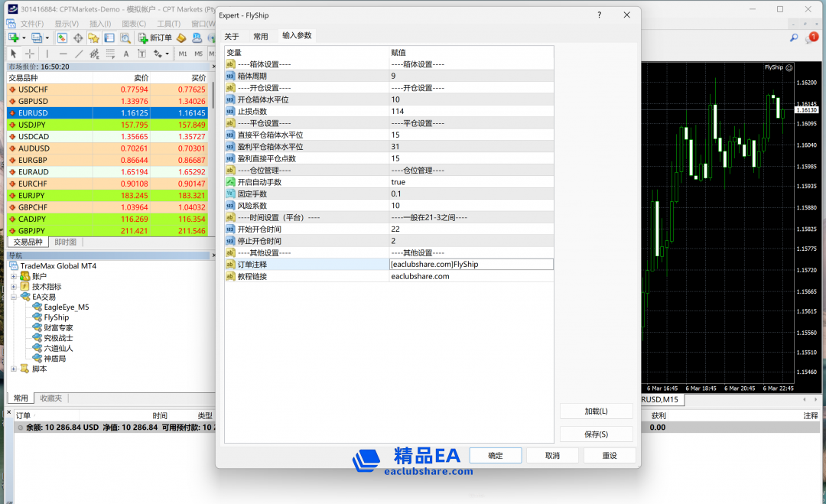Image resolution: width=826 pixels, height=504 pixels.
Task: Select the trendline drawing tool
Action: pyautogui.click(x=80, y=54)
